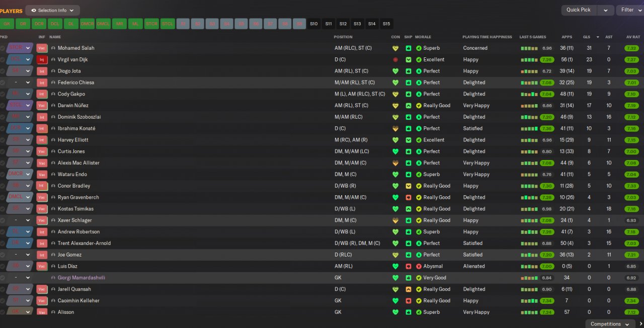The height and width of the screenshot is (328, 644).
Task: Click Joe Gomez's Int status icon
Action: [x=42, y=255]
